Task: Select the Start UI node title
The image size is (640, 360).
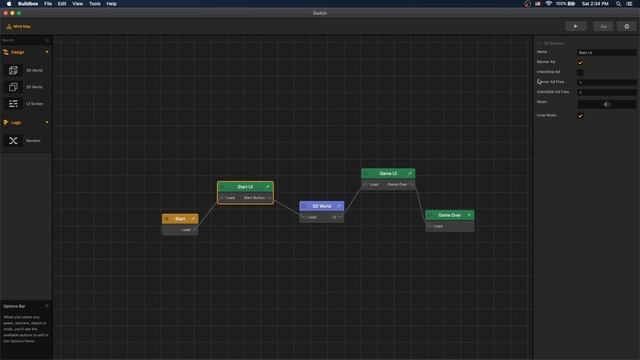Action: 245,187
